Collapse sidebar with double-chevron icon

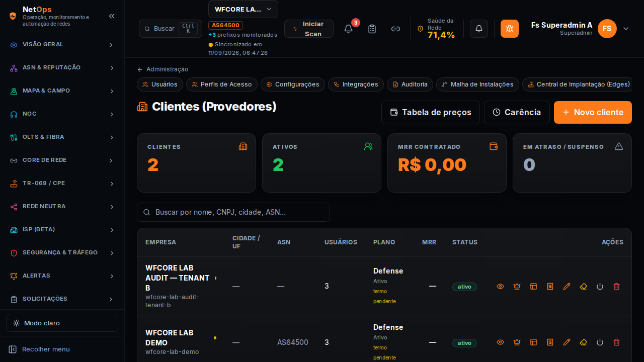[112, 16]
